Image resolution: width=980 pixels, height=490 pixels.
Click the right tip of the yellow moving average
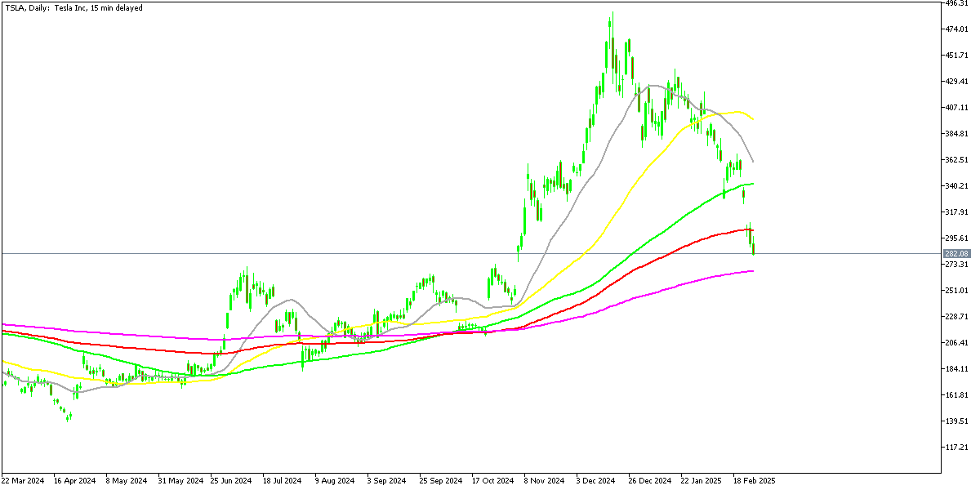tap(752, 120)
